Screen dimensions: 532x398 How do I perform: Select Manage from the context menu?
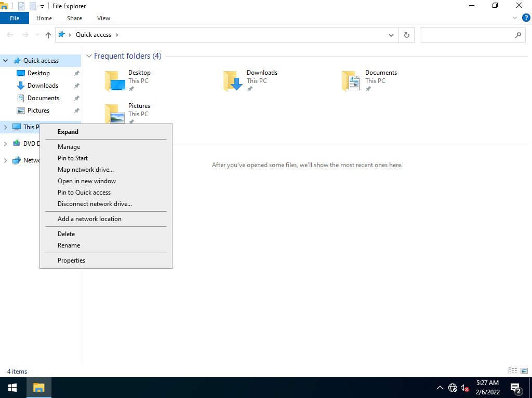click(106, 147)
